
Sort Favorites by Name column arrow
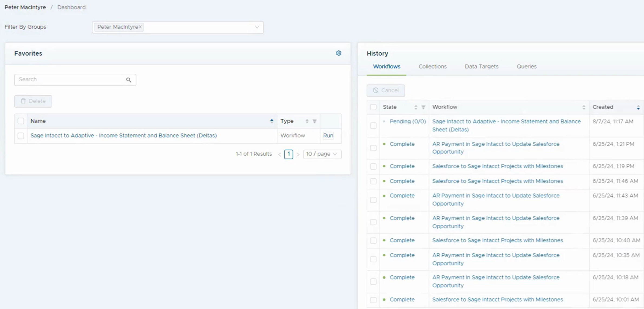(x=272, y=121)
